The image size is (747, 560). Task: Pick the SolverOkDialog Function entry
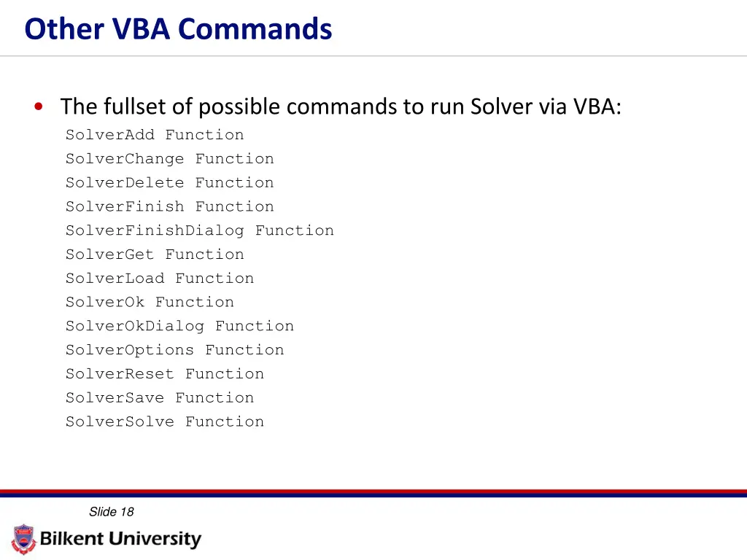[x=179, y=326]
